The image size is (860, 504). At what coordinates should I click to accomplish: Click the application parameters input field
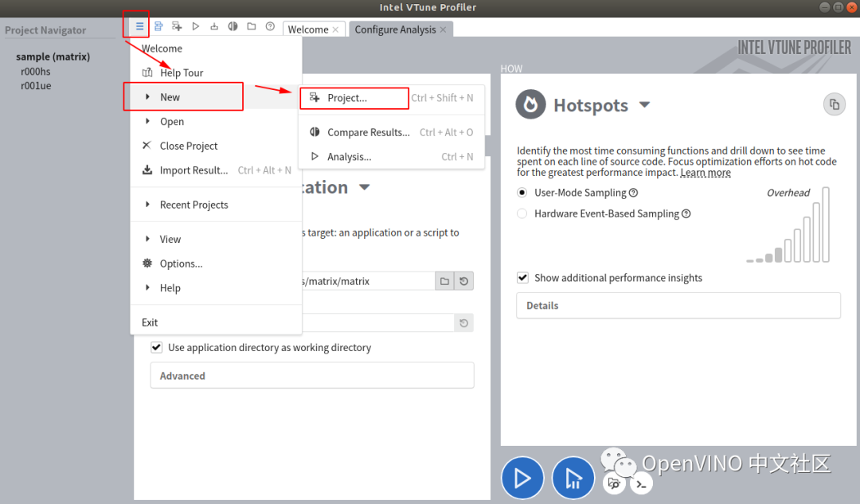[x=378, y=323]
